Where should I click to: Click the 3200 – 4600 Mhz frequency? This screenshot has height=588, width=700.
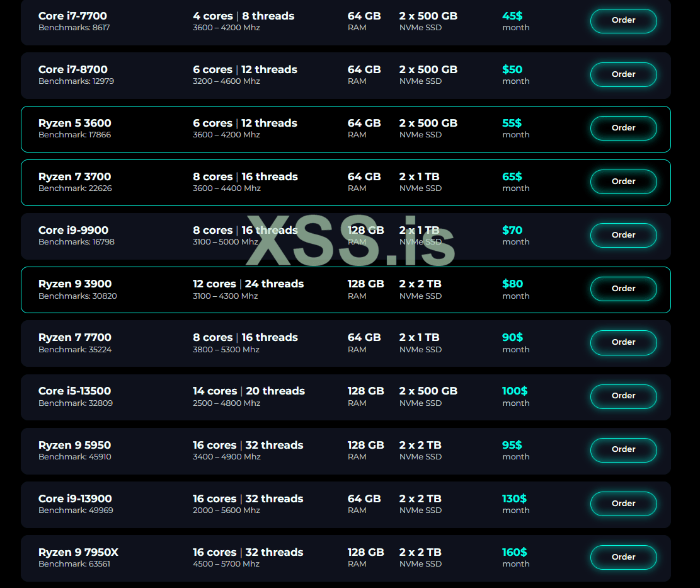click(x=226, y=81)
